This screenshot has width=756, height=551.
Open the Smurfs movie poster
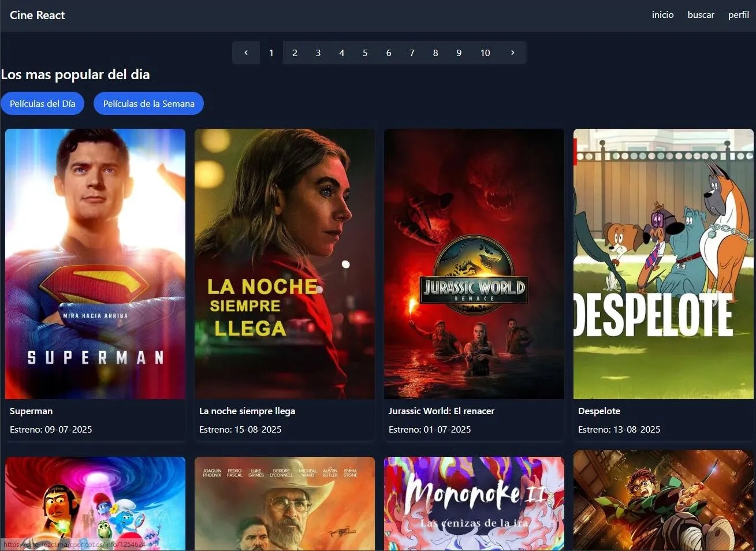(95, 504)
